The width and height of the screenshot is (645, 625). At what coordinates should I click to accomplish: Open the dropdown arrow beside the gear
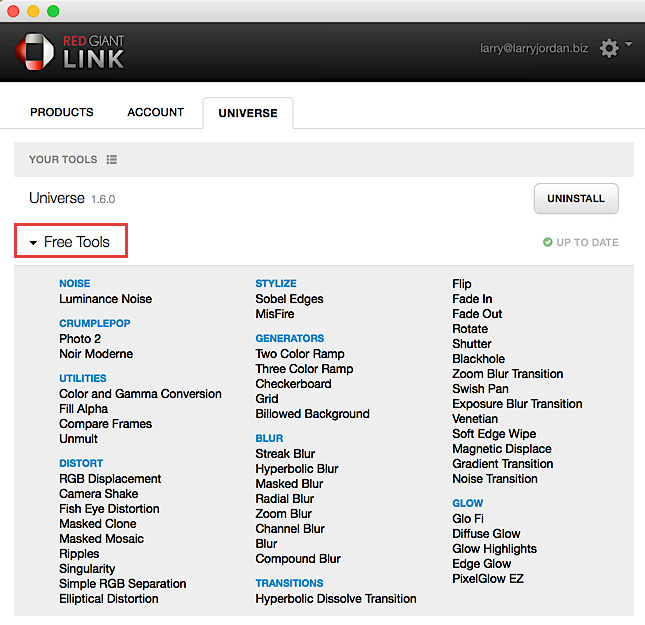click(629, 43)
